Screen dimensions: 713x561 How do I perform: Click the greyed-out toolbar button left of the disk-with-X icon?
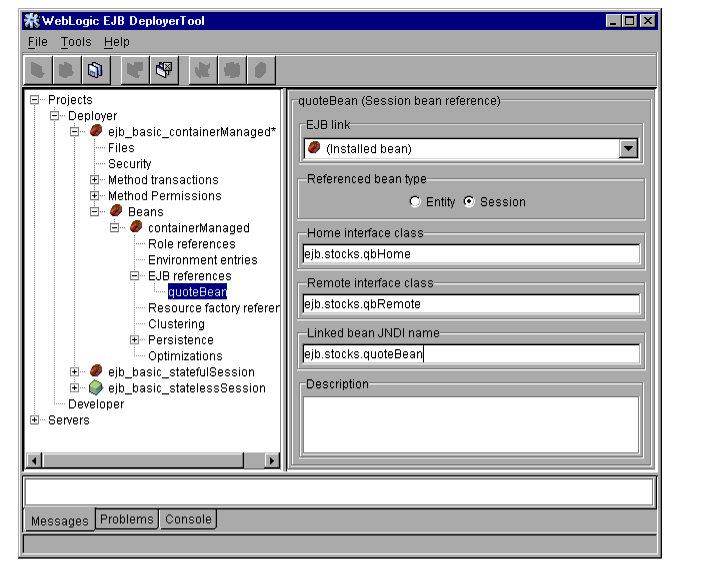[x=135, y=70]
